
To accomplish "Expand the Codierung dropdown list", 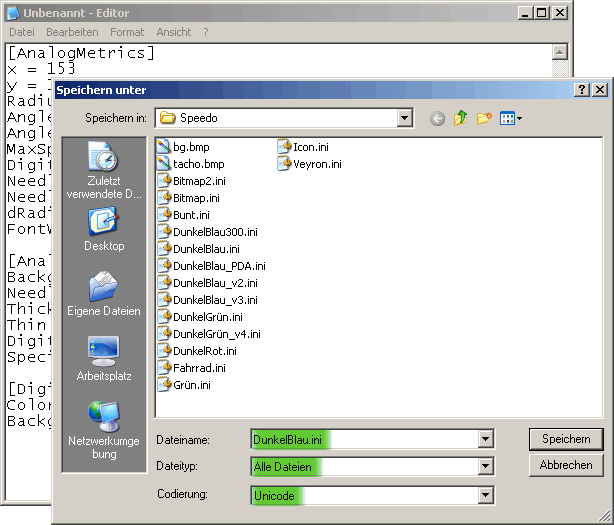I will (485, 495).
